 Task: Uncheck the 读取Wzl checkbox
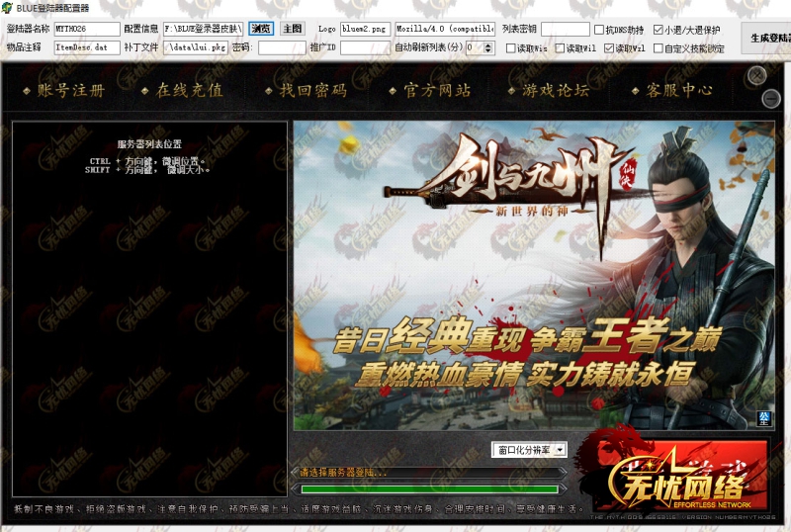tap(609, 47)
